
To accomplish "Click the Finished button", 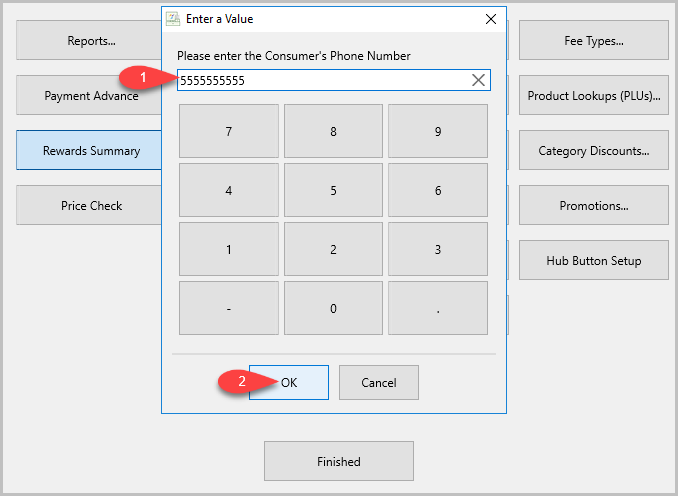I will [339, 461].
